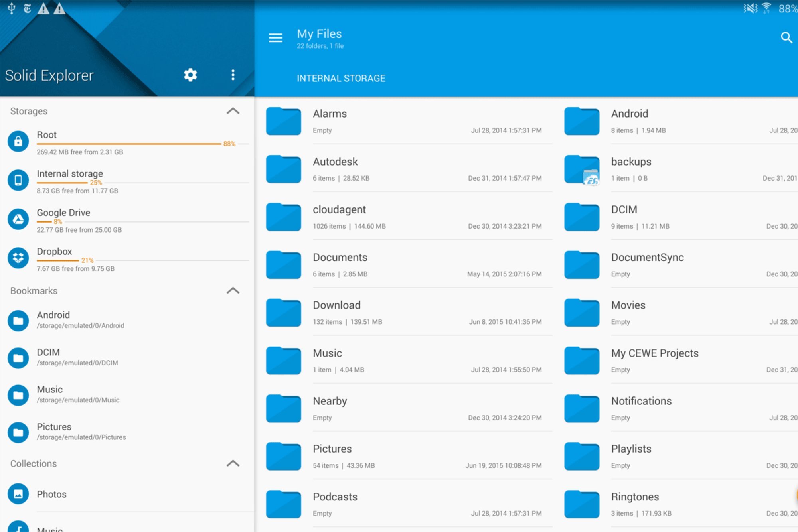
Task: Open the Internal storage entry in sidebar
Action: (70, 174)
